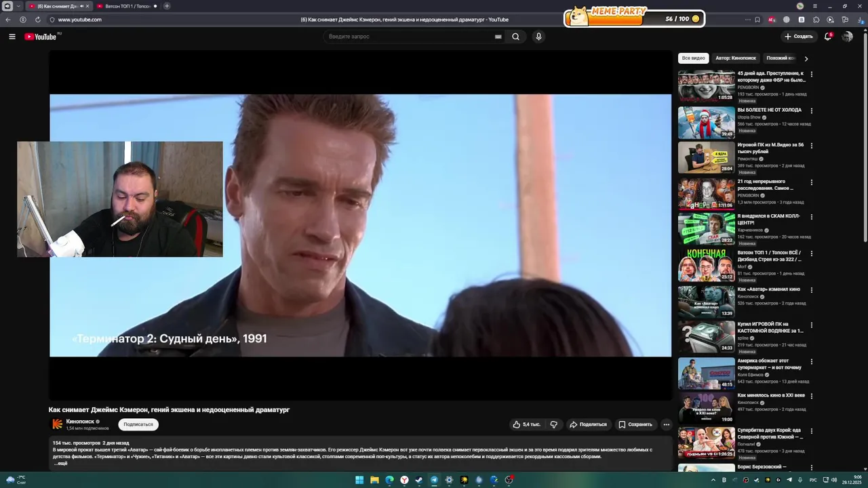Viewport: 868px width, 488px height.
Task: Go to the YouTube home logo
Action: [41, 37]
